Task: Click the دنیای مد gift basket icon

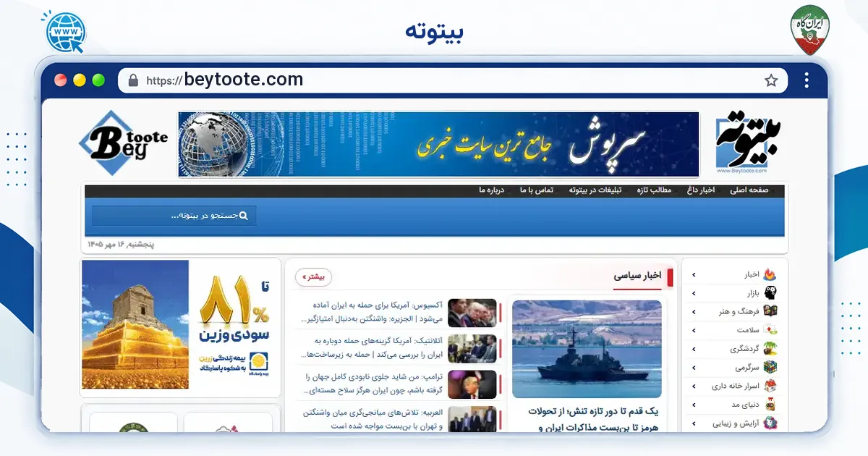Action: (770, 405)
